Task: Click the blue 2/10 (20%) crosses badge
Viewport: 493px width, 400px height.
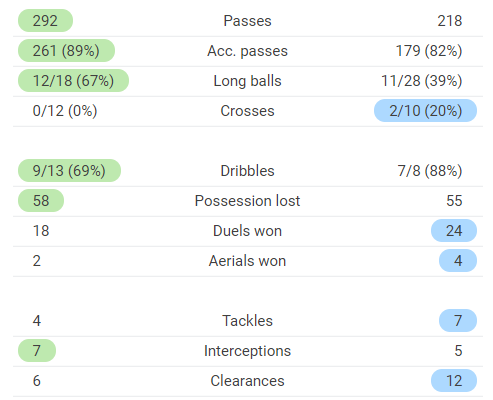Action: tap(425, 111)
